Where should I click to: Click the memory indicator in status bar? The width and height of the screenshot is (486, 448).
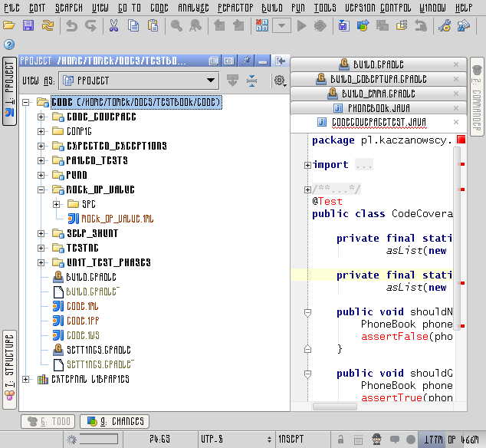point(451,440)
